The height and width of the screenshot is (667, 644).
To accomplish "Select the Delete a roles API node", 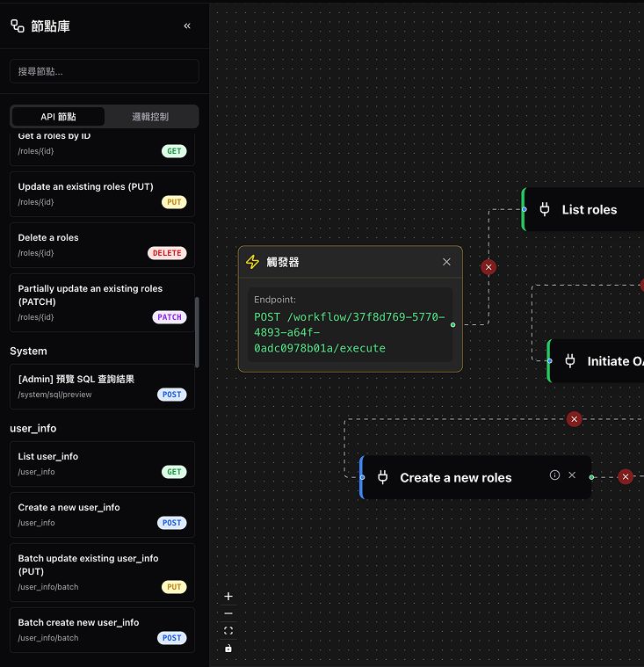I will pyautogui.click(x=102, y=245).
